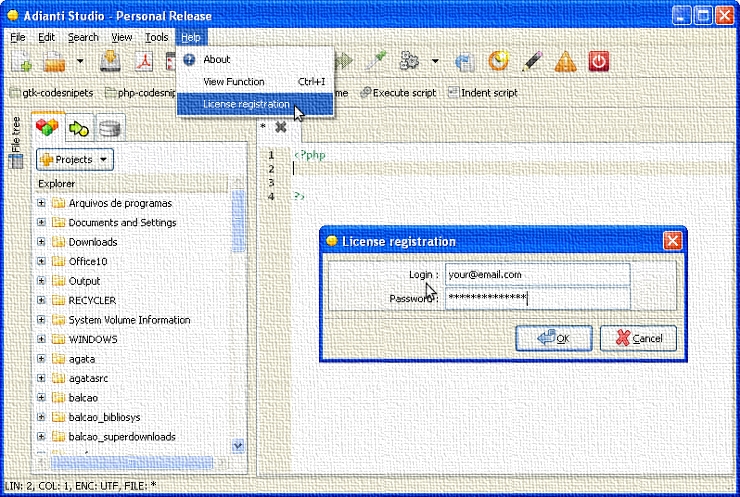Switch to the colored cubes explorer tab
The width and height of the screenshot is (740, 497).
coord(47,127)
